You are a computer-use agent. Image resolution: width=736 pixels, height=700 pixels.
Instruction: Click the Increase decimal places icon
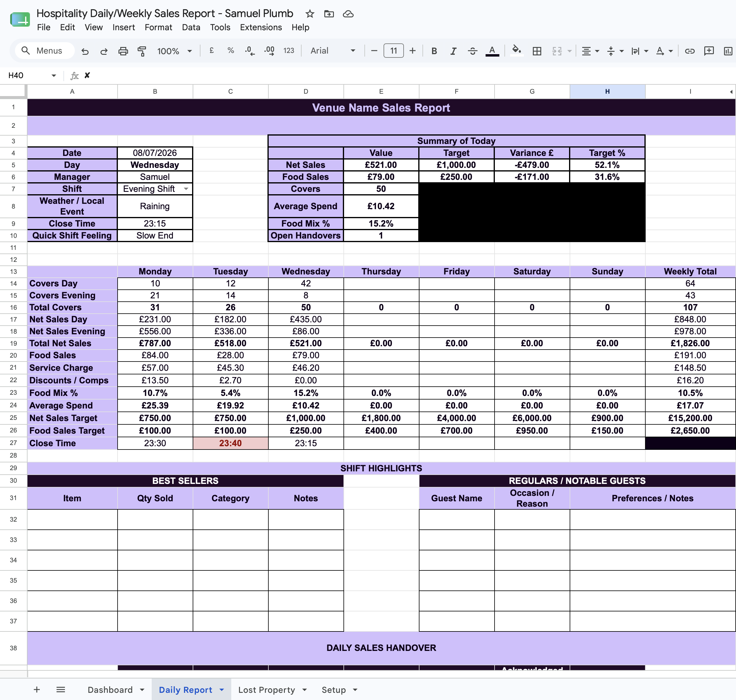[269, 51]
